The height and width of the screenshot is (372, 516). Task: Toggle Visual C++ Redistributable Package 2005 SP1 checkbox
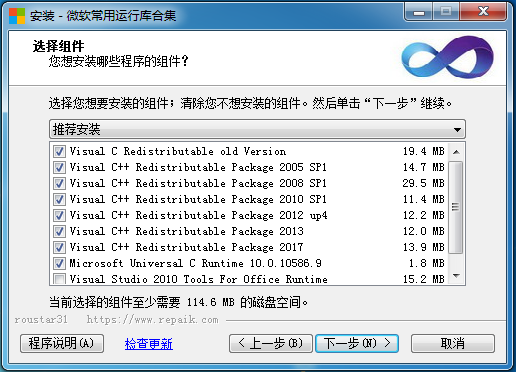pyautogui.click(x=59, y=167)
